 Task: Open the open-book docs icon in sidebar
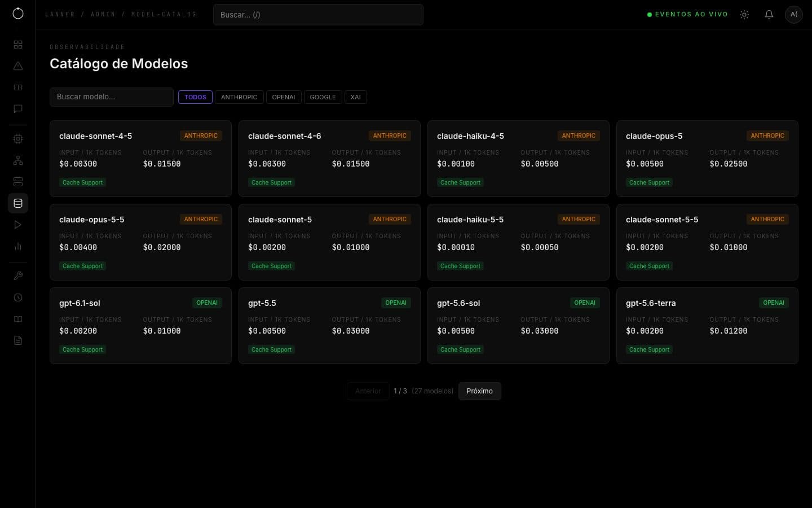pyautogui.click(x=18, y=319)
